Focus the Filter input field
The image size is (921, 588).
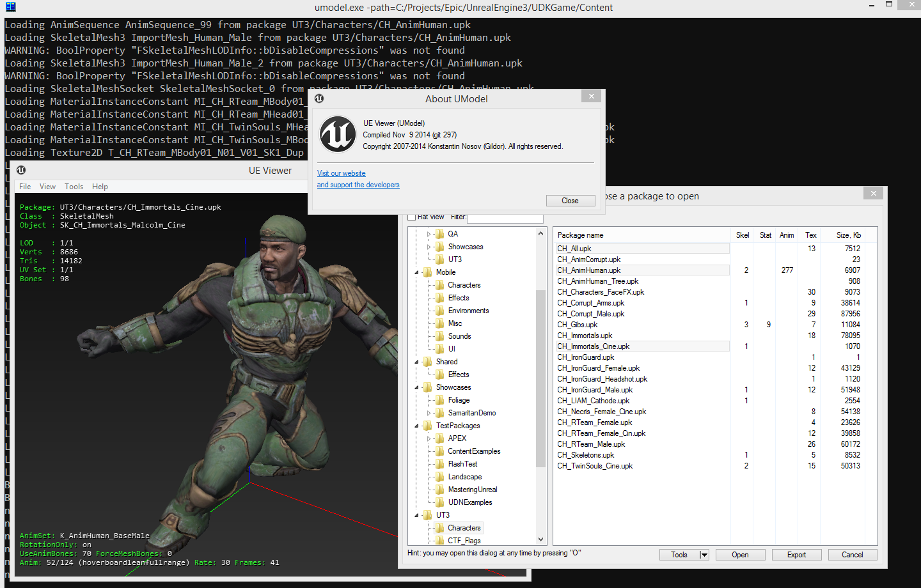[505, 218]
